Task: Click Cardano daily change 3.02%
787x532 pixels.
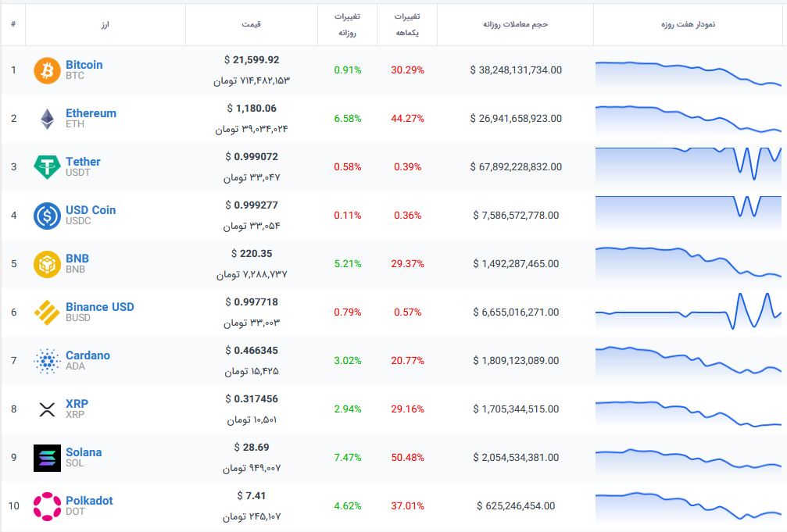Action: tap(347, 361)
